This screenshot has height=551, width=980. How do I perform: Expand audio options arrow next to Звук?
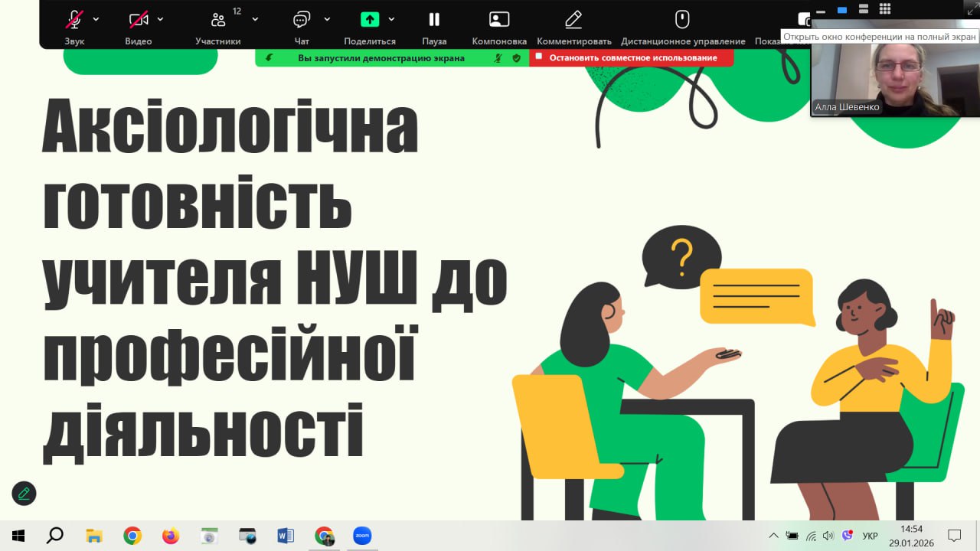(96, 19)
